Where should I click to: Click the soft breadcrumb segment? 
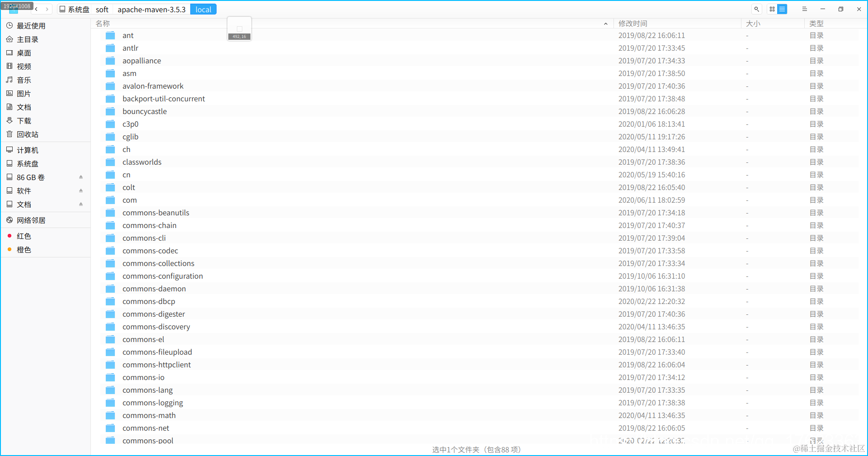pos(102,9)
